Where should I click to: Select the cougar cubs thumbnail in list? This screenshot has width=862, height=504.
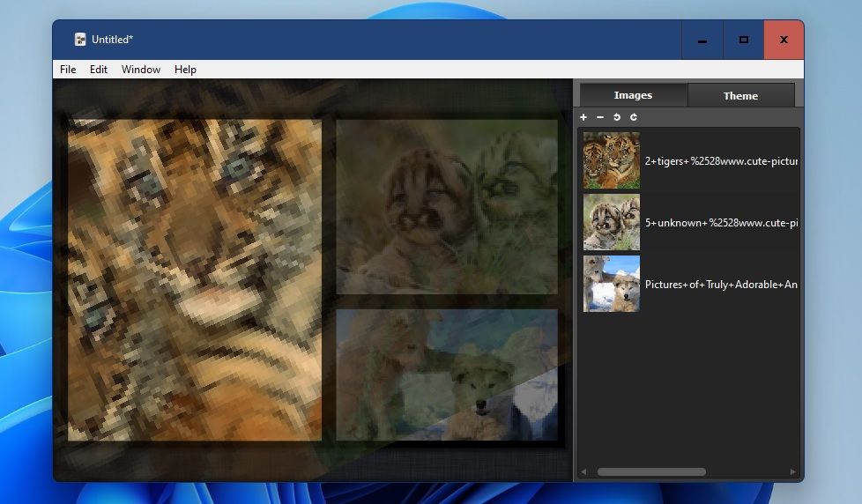(612, 222)
